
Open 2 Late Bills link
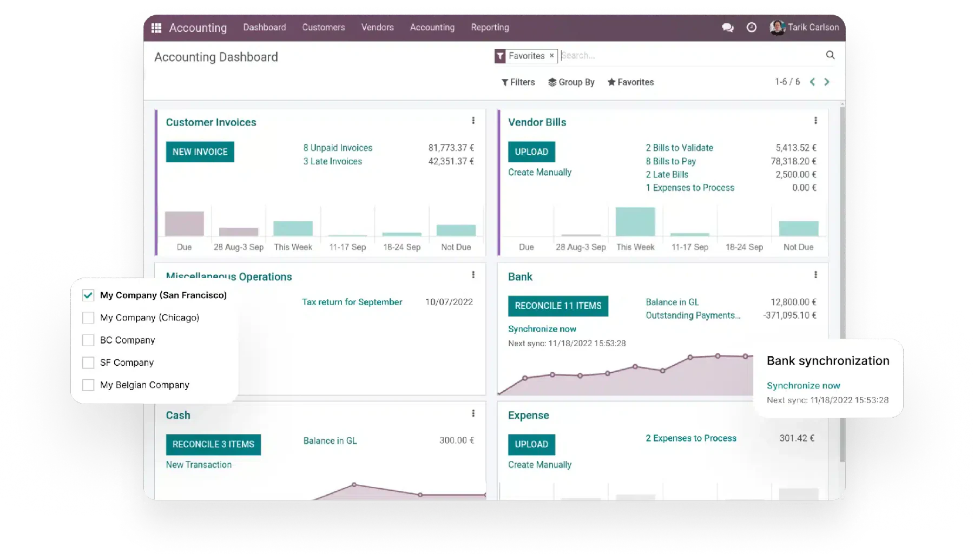[x=667, y=174]
